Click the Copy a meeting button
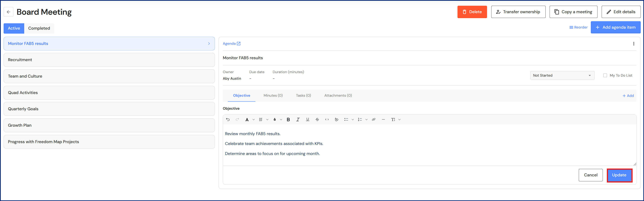644x201 pixels. 573,12
